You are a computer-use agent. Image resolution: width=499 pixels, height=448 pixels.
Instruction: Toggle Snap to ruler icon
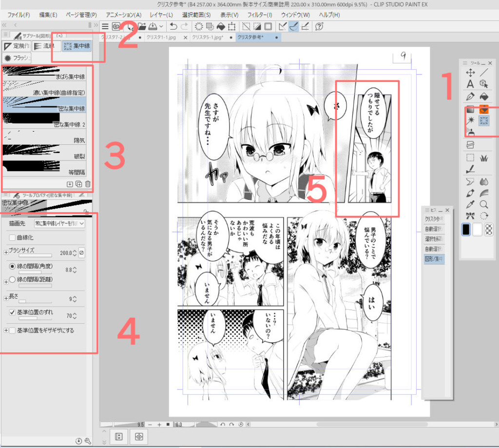282,26
